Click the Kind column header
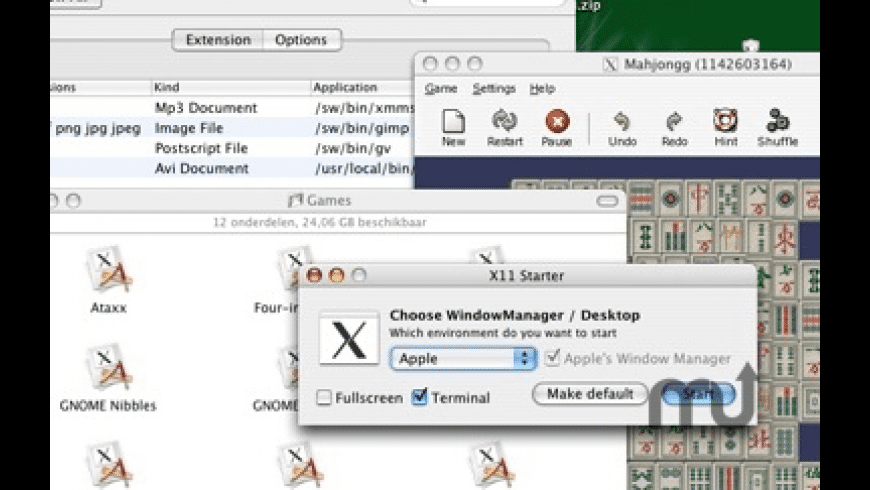Viewport: 870px width, 490px height. point(230,87)
